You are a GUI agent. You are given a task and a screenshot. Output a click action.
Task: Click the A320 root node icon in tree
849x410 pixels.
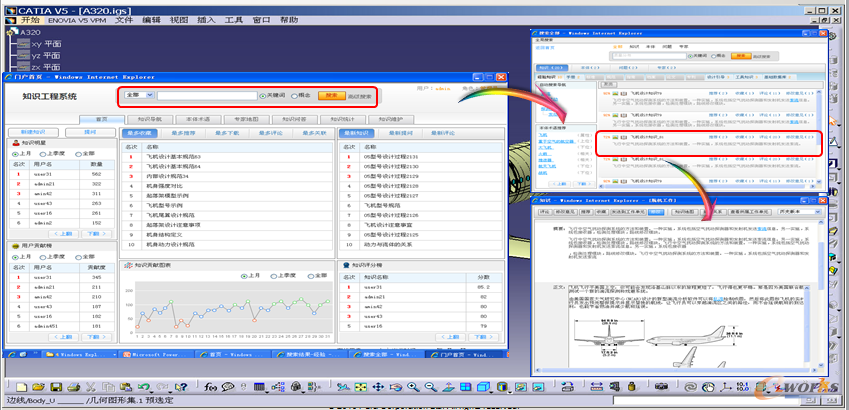tap(15, 33)
